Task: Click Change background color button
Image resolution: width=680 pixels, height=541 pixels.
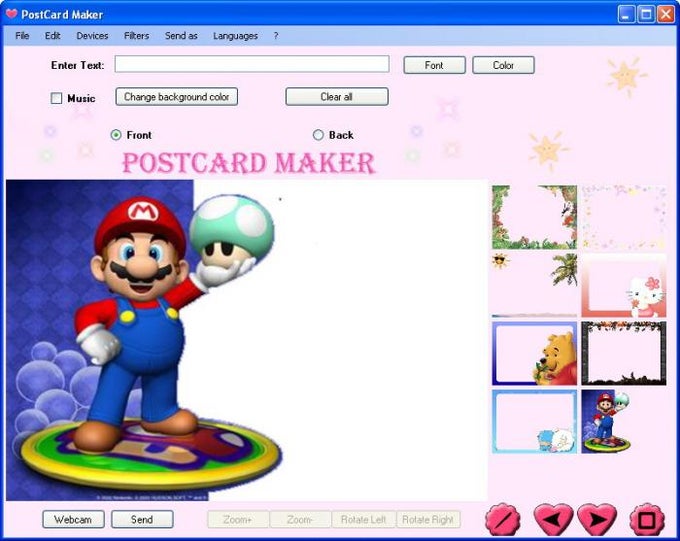Action: point(177,97)
